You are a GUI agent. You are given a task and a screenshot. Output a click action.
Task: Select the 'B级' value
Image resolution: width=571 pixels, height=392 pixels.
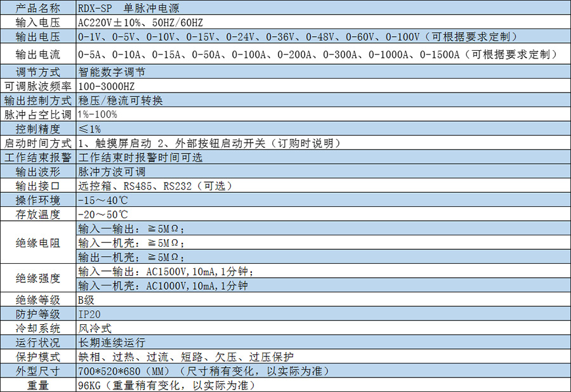pyautogui.click(x=86, y=300)
